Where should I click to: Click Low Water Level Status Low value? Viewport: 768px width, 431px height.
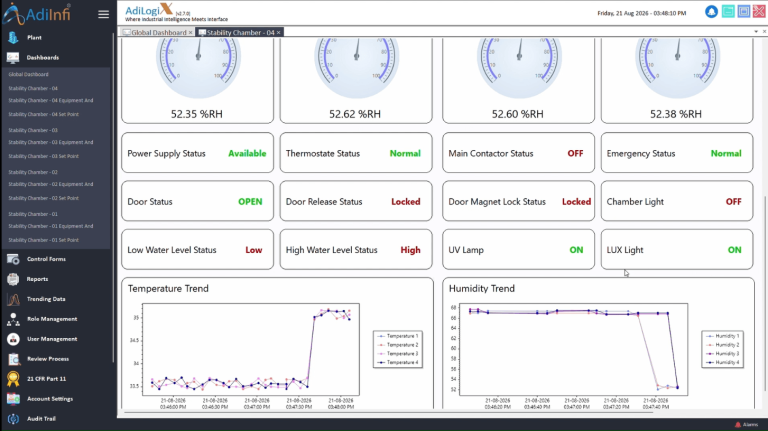point(254,250)
